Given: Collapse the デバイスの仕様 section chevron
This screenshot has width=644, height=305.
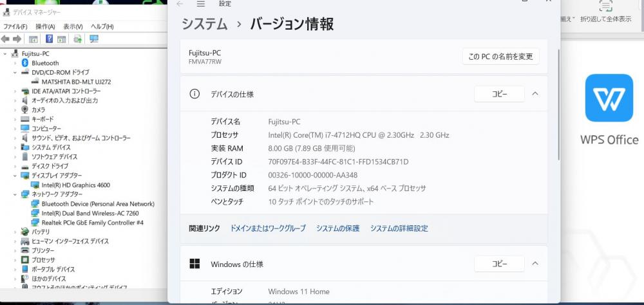Looking at the screenshot, I should click(x=535, y=93).
